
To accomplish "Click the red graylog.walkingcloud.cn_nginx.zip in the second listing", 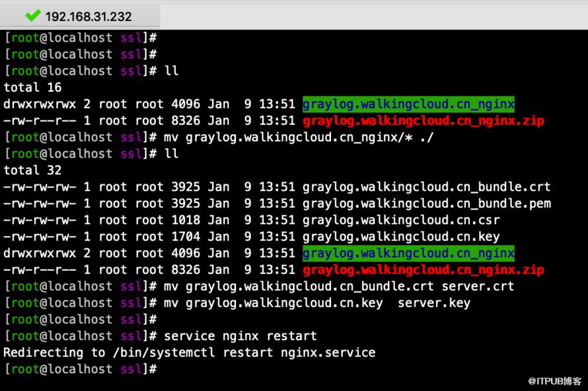I will coord(423,269).
